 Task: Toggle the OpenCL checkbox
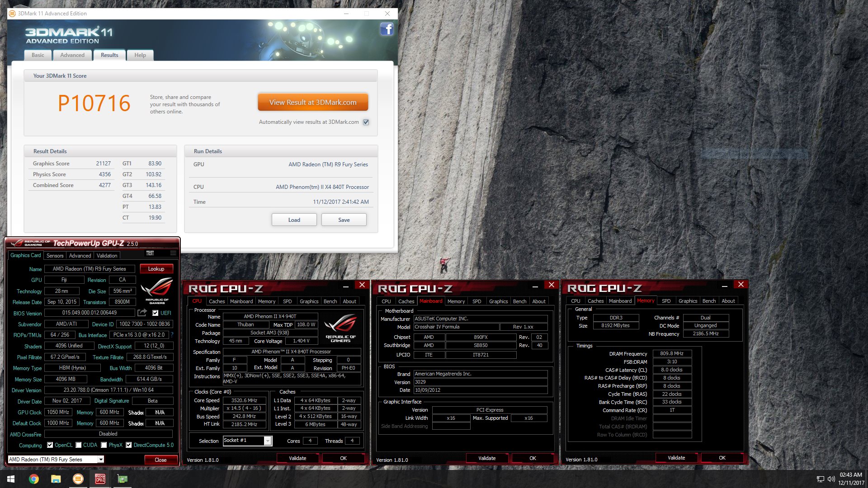50,445
